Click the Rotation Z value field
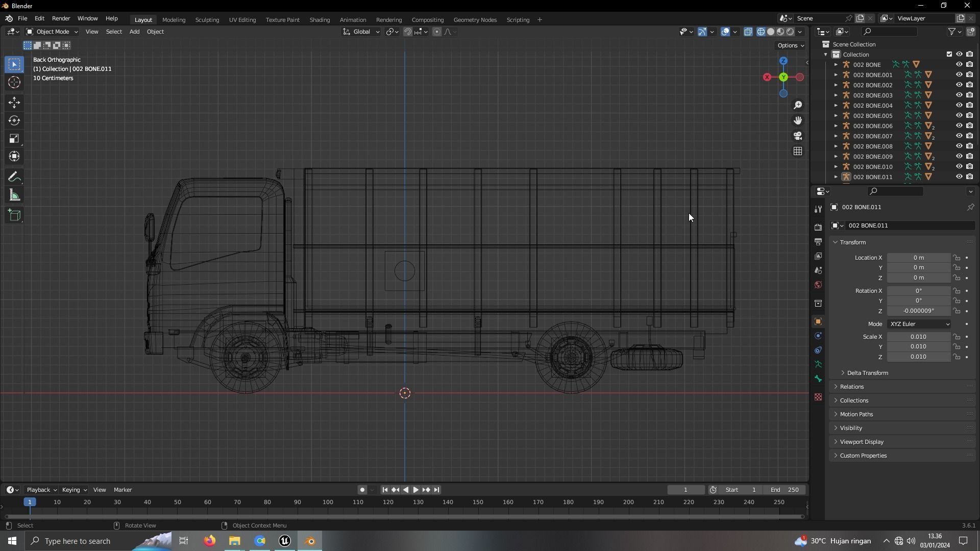The image size is (980, 551). [918, 311]
